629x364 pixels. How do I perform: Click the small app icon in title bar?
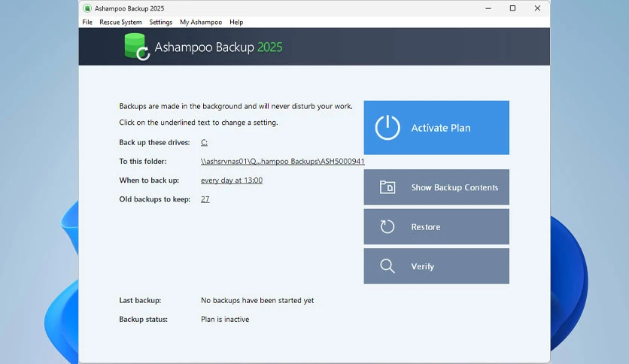coord(87,8)
